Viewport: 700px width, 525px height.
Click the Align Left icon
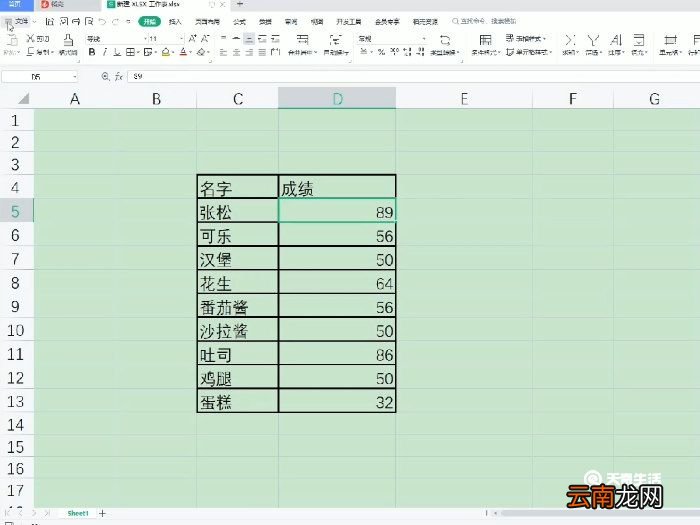click(x=223, y=52)
